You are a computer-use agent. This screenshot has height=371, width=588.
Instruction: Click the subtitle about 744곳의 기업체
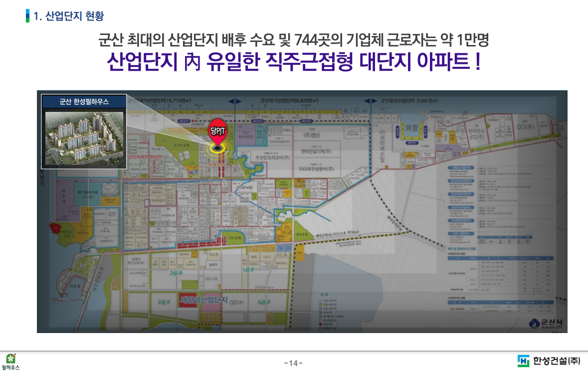coord(294,39)
